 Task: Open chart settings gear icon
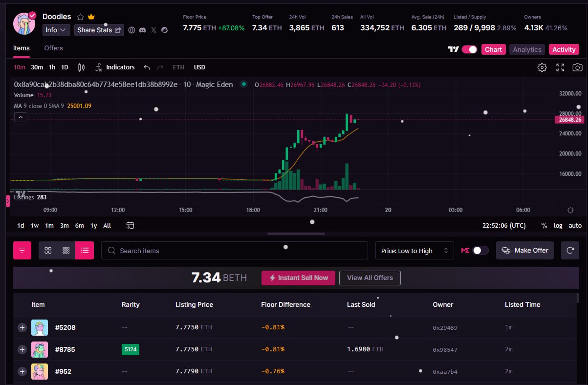point(542,67)
